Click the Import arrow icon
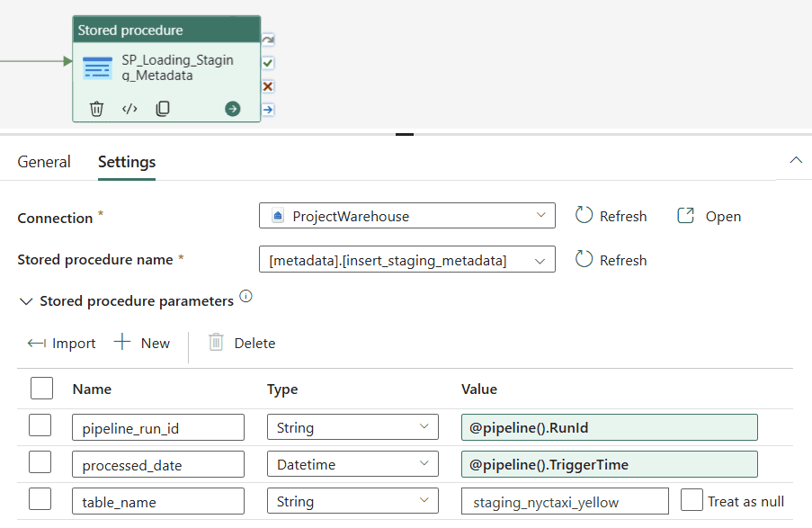 click(x=36, y=343)
